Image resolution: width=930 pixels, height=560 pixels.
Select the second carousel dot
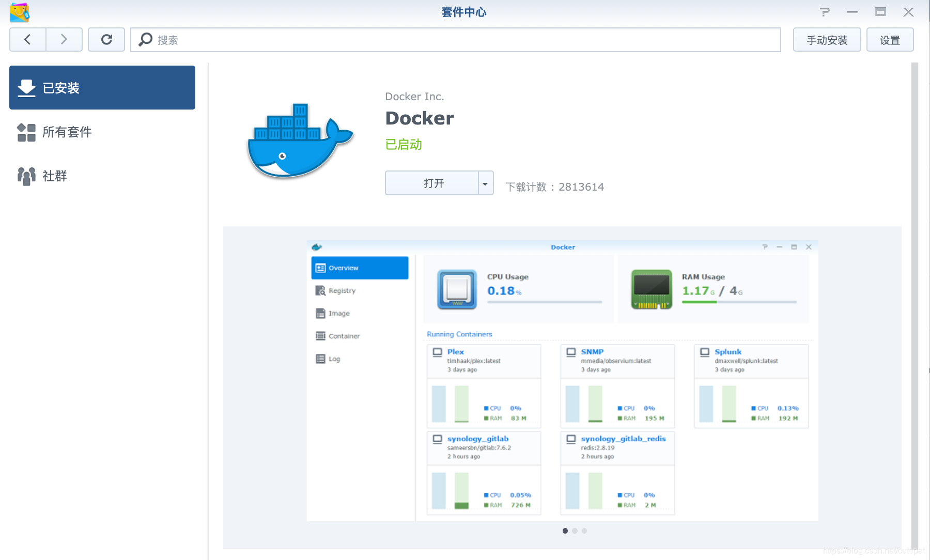[x=575, y=531]
